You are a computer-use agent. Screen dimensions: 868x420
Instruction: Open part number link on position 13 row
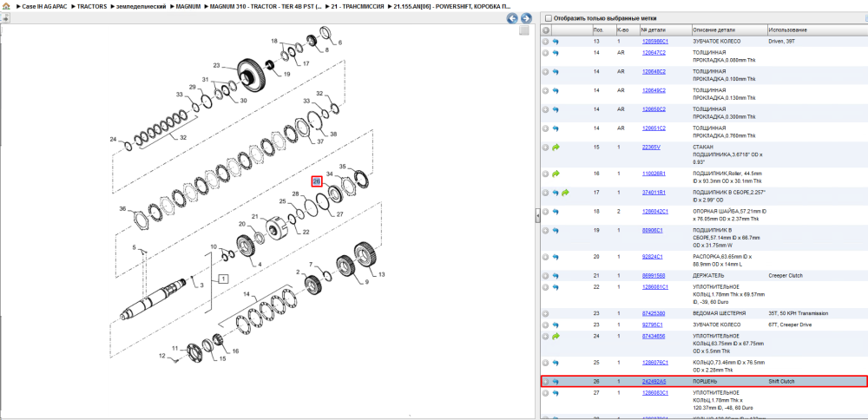click(654, 42)
